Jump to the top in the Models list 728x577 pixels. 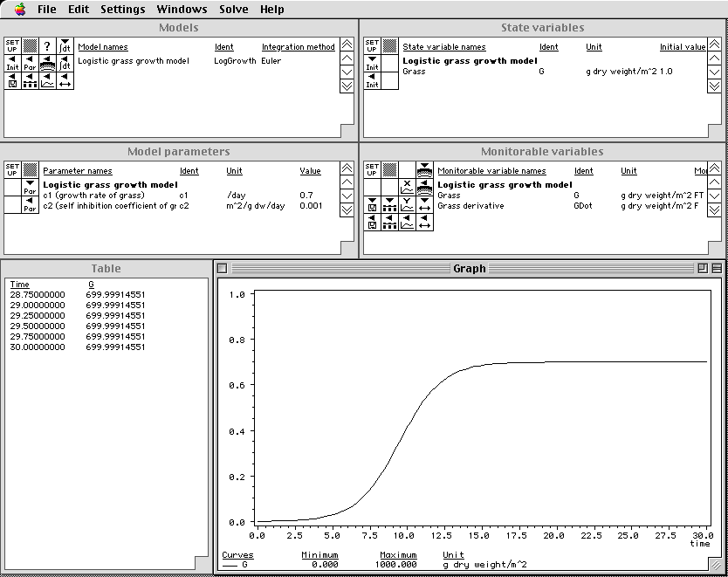point(347,45)
